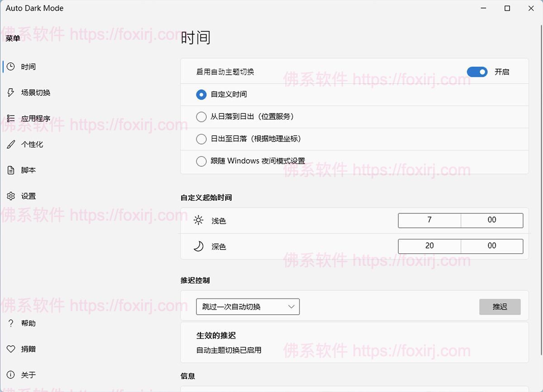The image size is (543, 392).
Task: Choose 跟随 Windows 夜间模式设置 option
Action: 201,161
